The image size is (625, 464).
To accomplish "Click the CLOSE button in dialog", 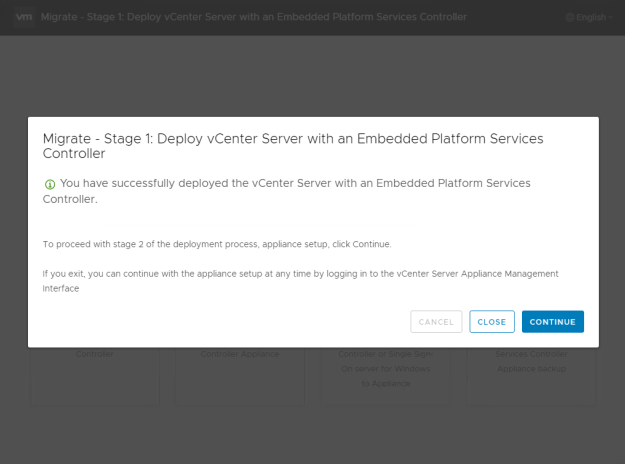I will pyautogui.click(x=491, y=322).
